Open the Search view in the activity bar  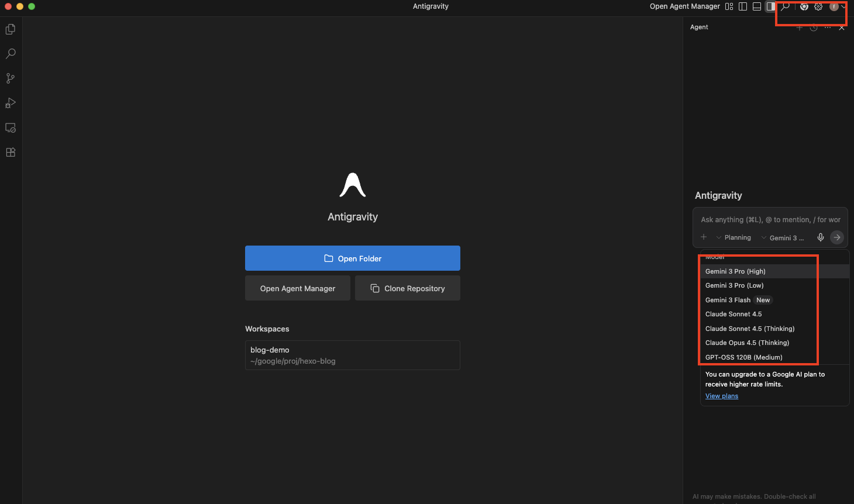pyautogui.click(x=11, y=54)
